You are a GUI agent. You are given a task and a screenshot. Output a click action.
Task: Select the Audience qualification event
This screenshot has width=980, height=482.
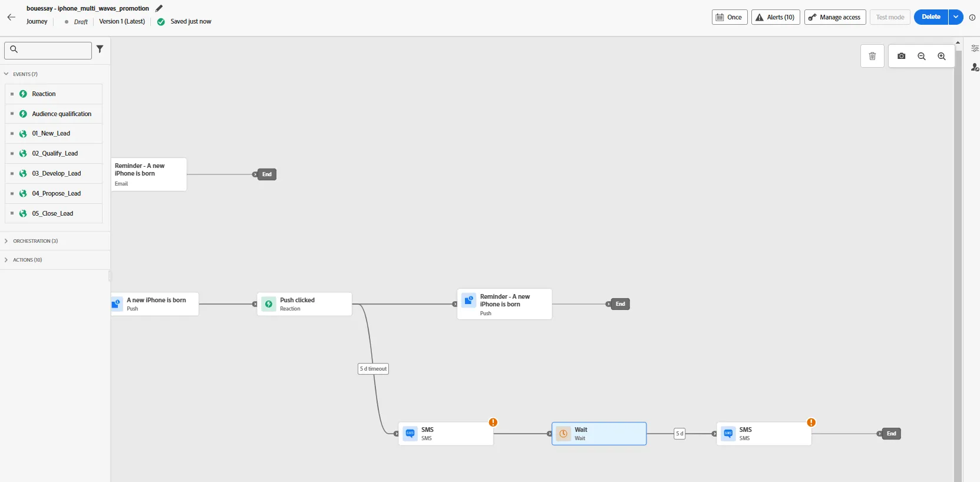[x=54, y=114]
